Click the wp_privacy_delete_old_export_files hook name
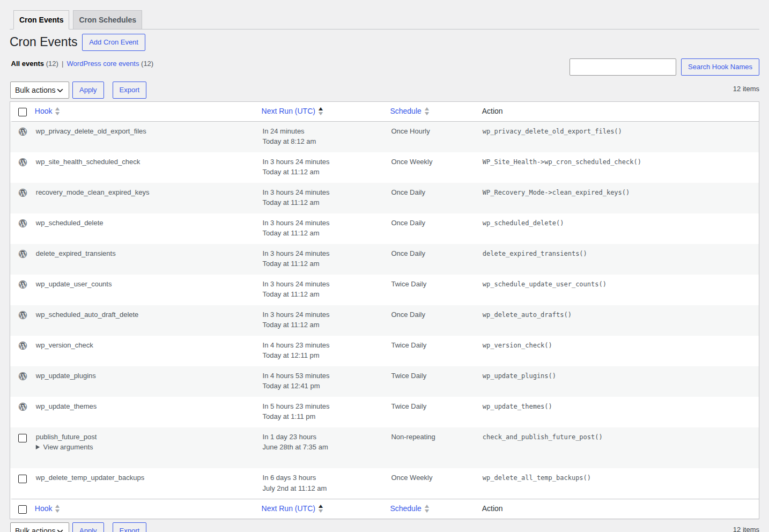Screen dimensions: 769x532 click(x=91, y=131)
